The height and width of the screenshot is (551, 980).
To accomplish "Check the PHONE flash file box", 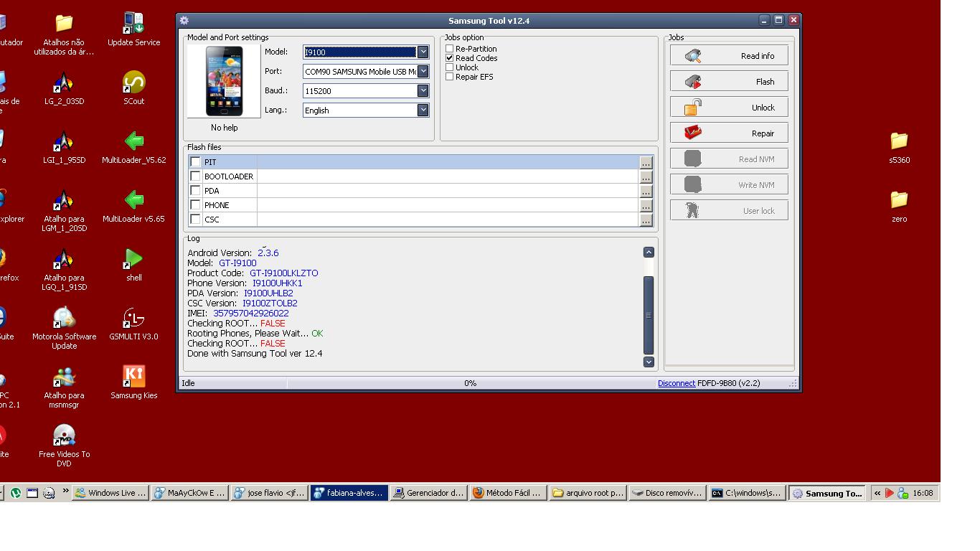I will click(x=195, y=205).
